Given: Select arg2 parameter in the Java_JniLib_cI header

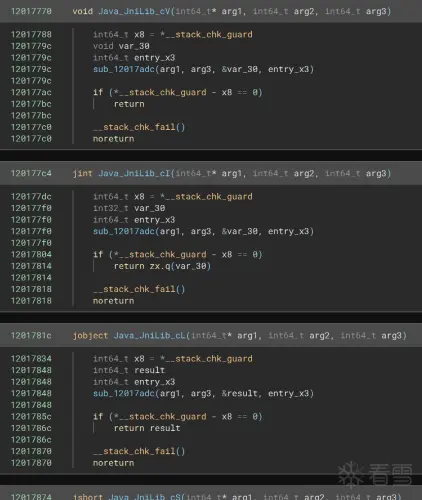Looking at the screenshot, I should 304,173.
